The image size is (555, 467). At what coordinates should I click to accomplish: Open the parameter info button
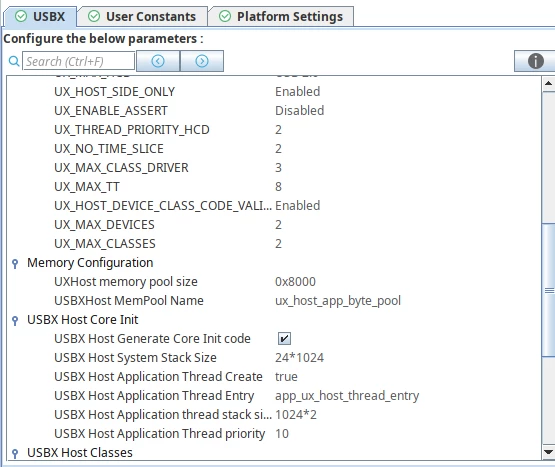535,61
